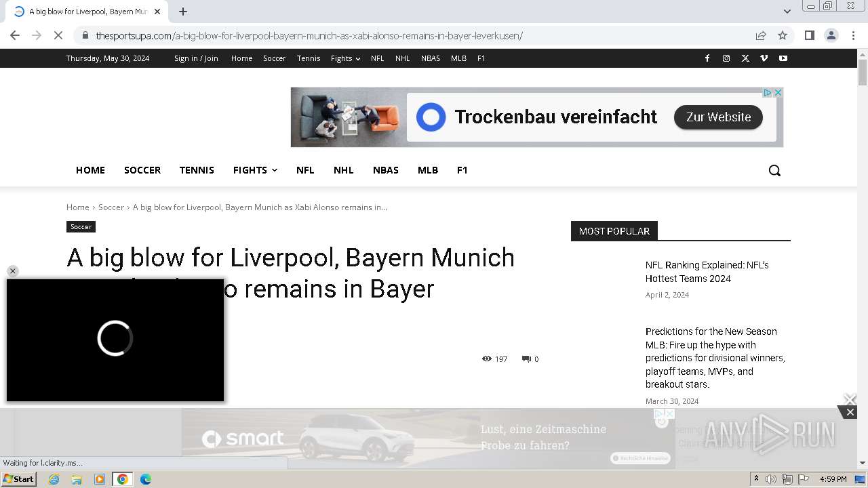Screen dimensions: 868x488
Task: Open a new browser tab
Action: click(x=183, y=12)
